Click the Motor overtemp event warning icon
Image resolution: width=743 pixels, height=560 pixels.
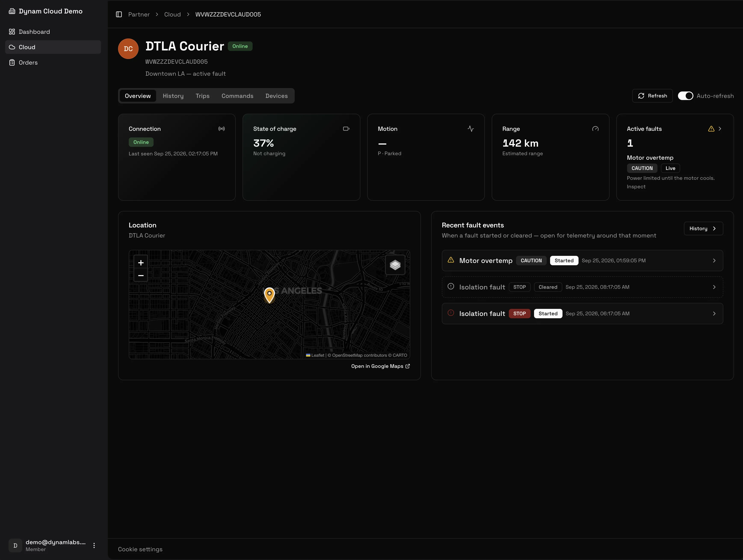pos(451,260)
